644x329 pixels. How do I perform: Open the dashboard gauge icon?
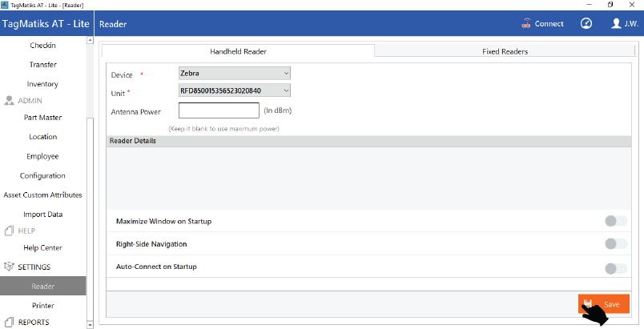coord(586,23)
